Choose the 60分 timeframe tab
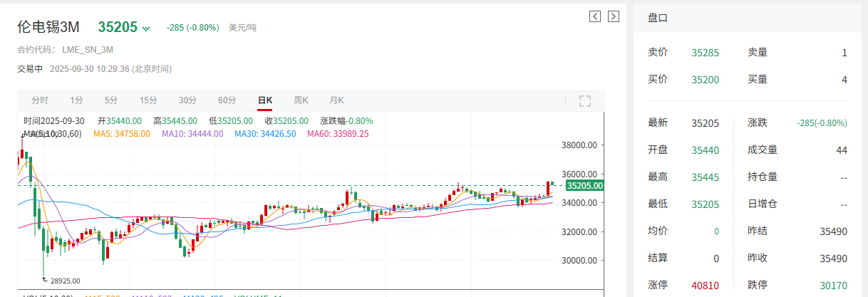Viewport: 868px width, 297px height. pyautogui.click(x=227, y=100)
